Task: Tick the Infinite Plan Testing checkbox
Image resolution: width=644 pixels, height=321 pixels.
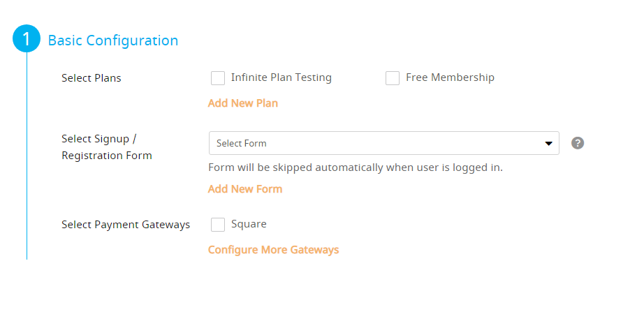Action: pyautogui.click(x=218, y=78)
